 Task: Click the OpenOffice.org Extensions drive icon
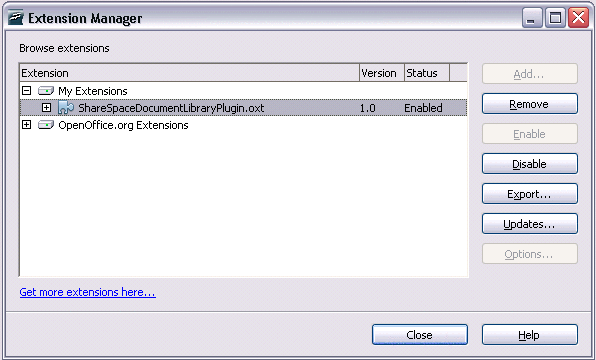46,125
